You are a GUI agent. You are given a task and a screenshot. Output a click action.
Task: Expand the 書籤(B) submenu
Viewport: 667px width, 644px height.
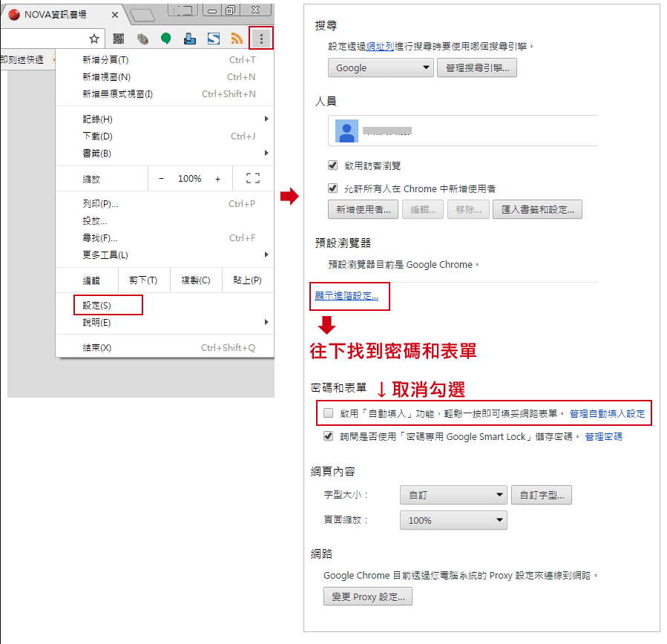(x=165, y=153)
